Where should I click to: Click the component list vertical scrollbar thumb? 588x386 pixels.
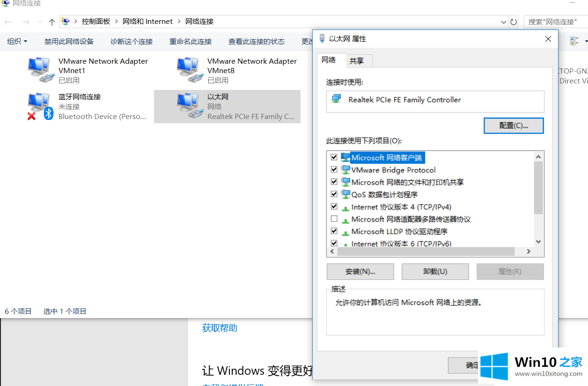coord(538,187)
